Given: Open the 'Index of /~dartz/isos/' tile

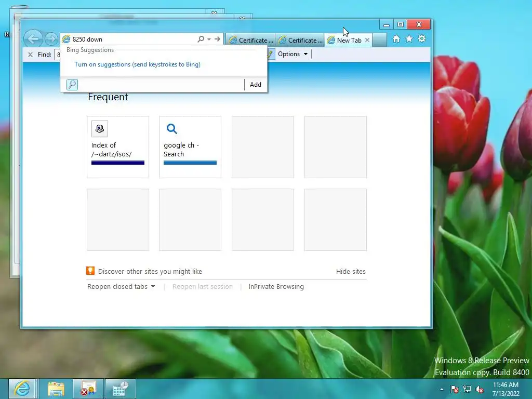Looking at the screenshot, I should point(118,147).
